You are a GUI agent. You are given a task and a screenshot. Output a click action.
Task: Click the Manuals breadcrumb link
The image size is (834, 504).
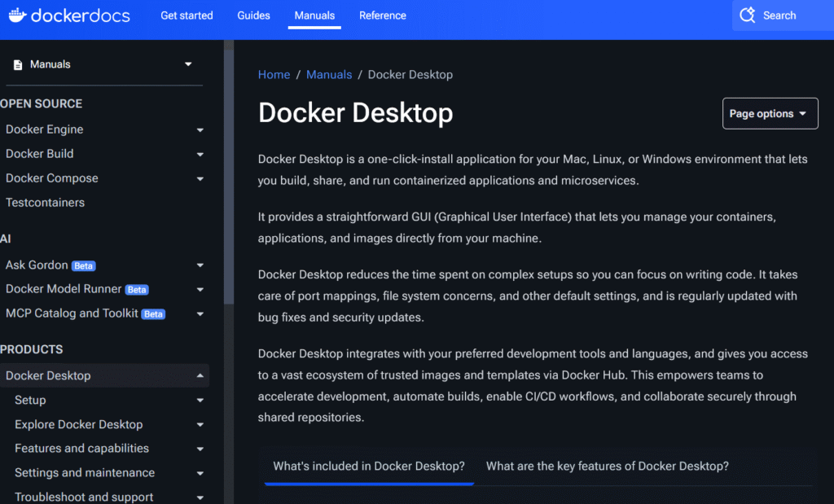tap(329, 74)
